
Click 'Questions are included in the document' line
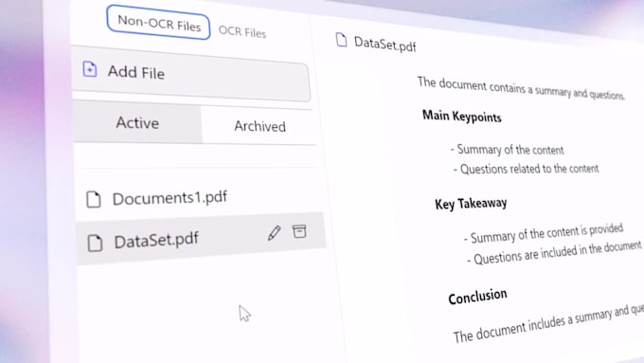pyautogui.click(x=554, y=254)
